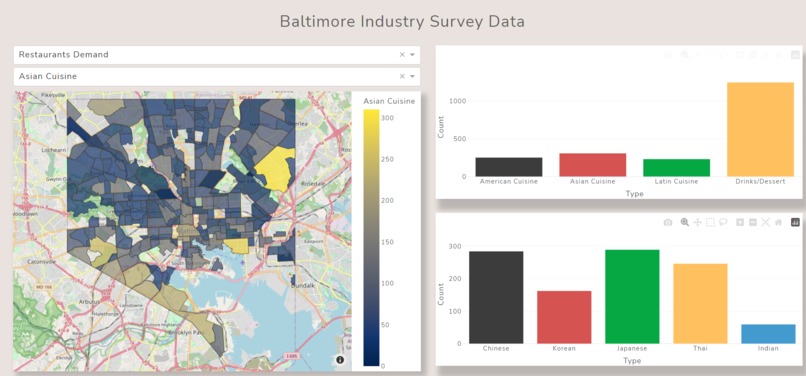Click the 'Japanese' axis label
This screenshot has width=806, height=376.
click(632, 348)
